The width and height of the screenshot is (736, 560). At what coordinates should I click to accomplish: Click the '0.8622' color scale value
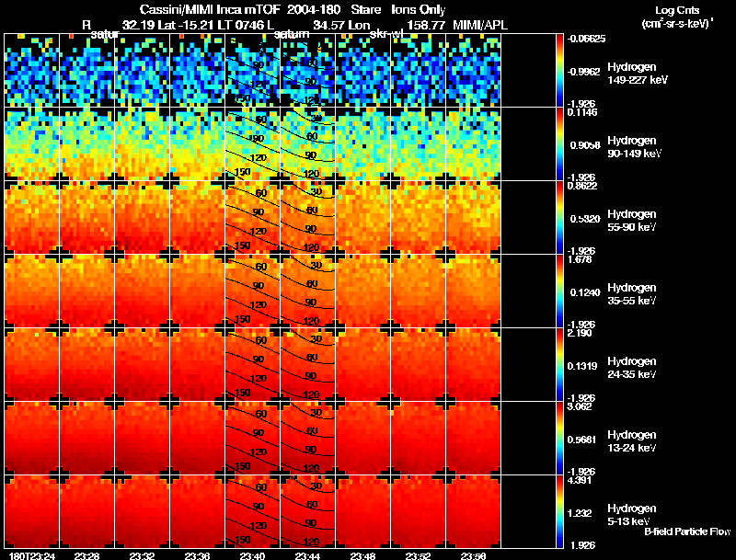pyautogui.click(x=582, y=186)
